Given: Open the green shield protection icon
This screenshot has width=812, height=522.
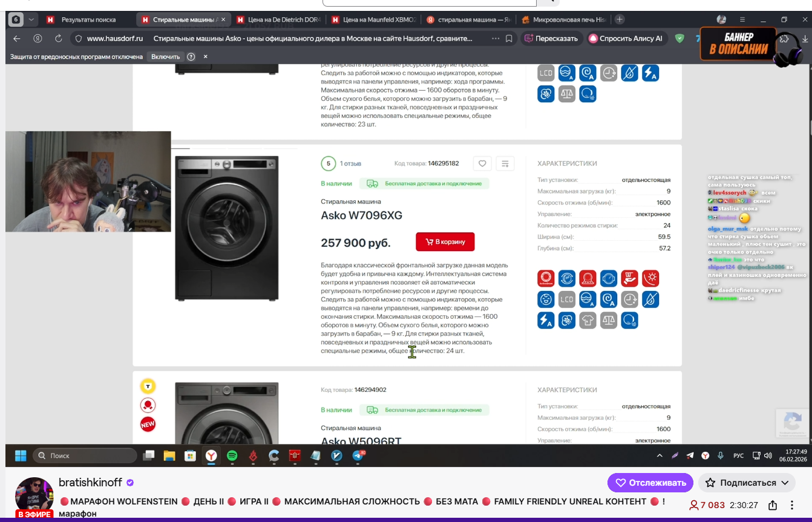Looking at the screenshot, I should [679, 38].
